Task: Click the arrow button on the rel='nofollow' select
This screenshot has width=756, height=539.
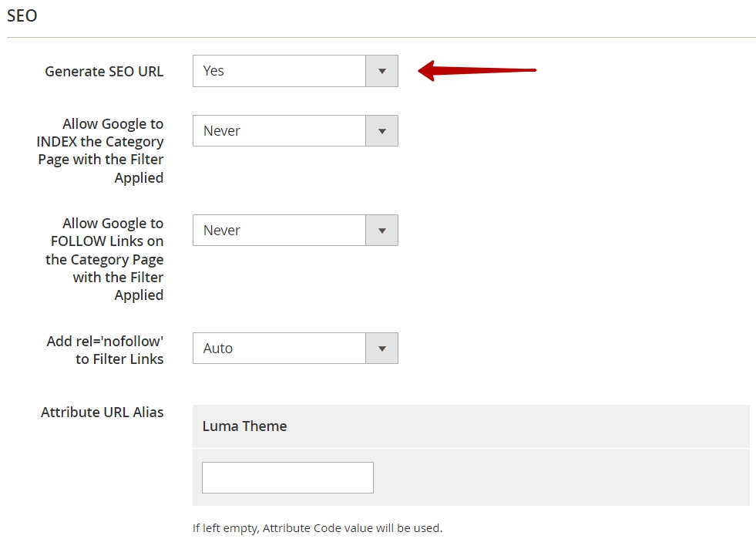Action: 382,348
